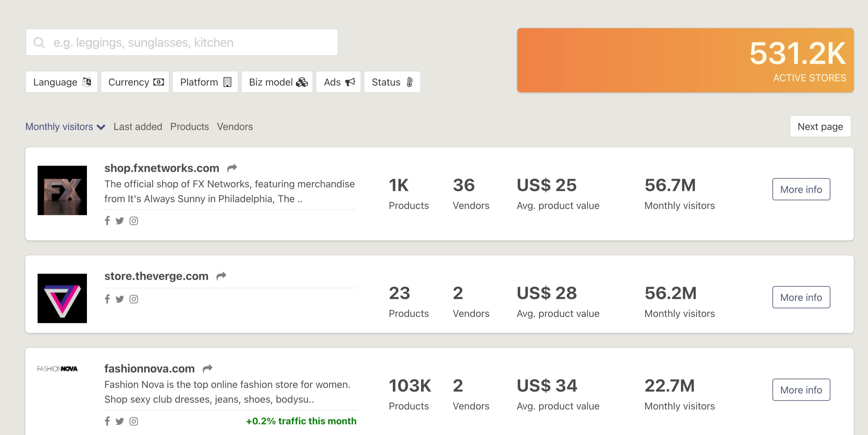This screenshot has height=435, width=868.
Task: Open fashionnova.com external link arrow
Action: (207, 369)
